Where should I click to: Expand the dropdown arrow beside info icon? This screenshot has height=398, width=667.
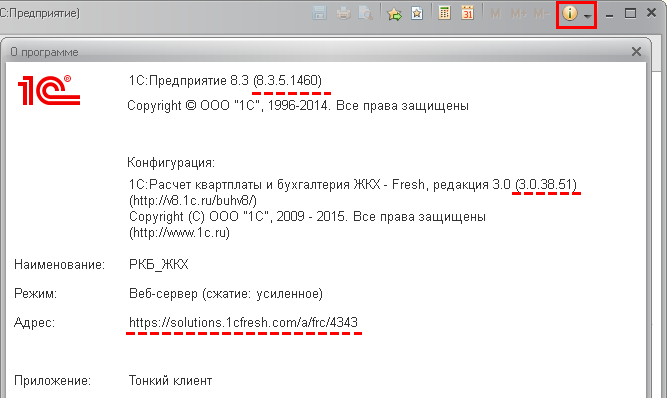tap(587, 16)
